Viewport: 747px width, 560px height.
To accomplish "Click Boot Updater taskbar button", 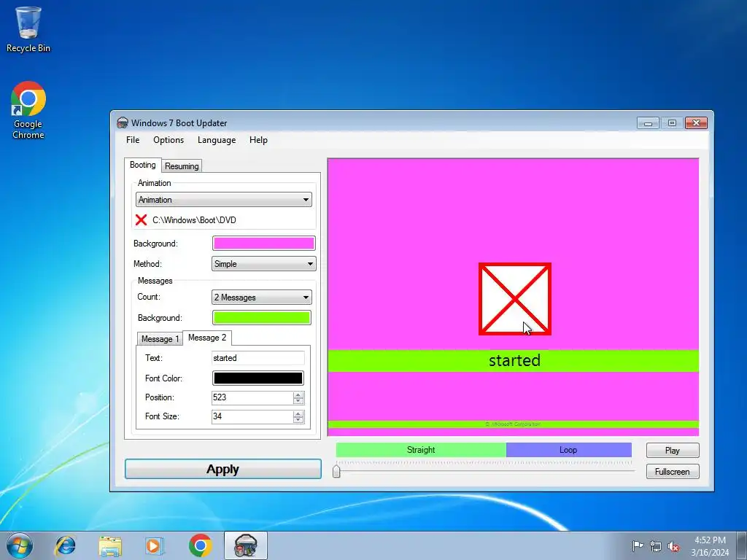I will click(245, 545).
